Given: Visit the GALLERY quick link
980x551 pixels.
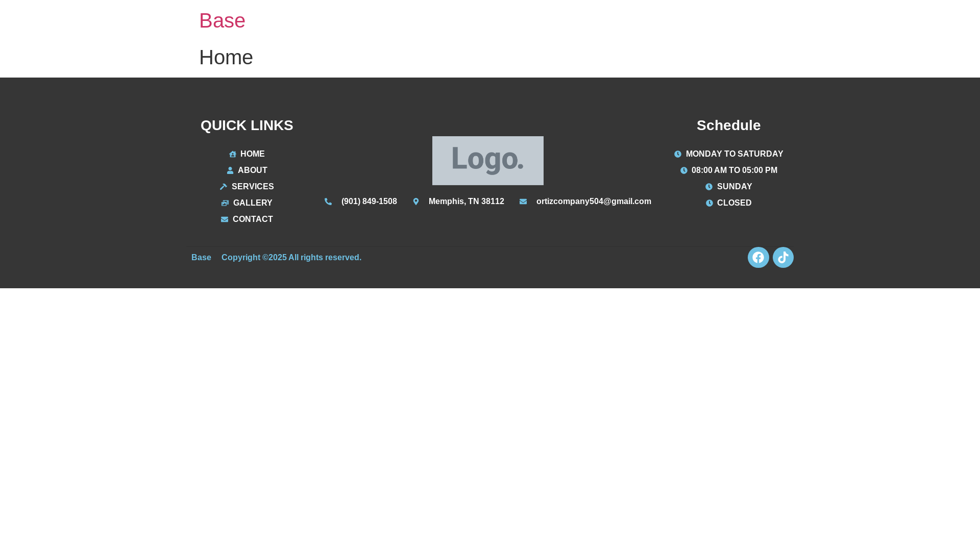Looking at the screenshot, I should (253, 203).
